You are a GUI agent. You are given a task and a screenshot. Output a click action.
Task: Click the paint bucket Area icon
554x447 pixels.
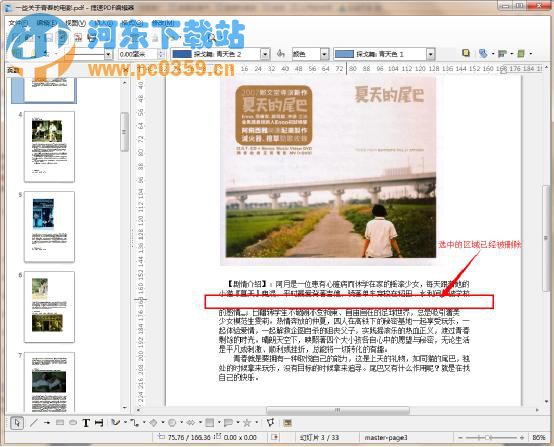pyautogui.click(x=281, y=54)
